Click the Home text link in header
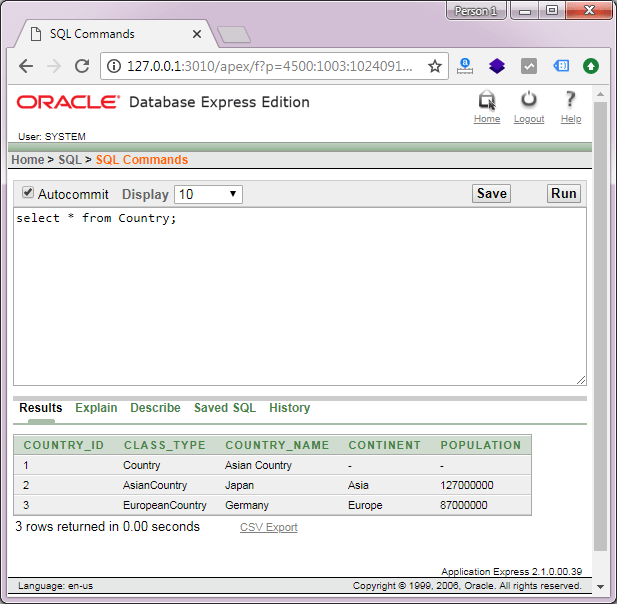The image size is (617, 604). [x=487, y=119]
